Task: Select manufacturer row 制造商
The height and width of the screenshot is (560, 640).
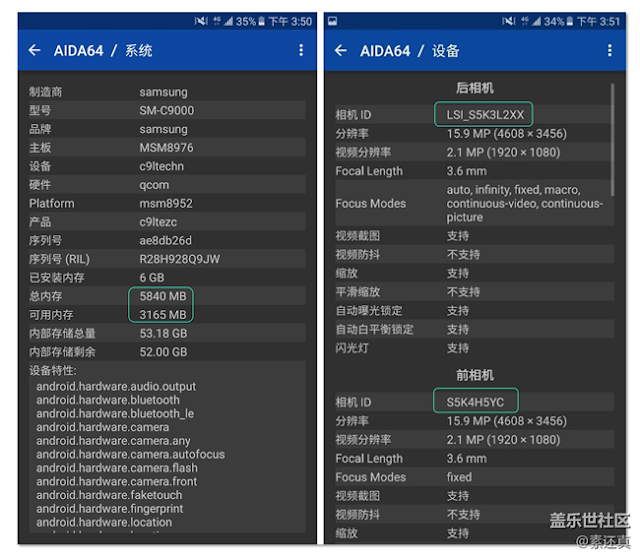Action: tap(167, 92)
